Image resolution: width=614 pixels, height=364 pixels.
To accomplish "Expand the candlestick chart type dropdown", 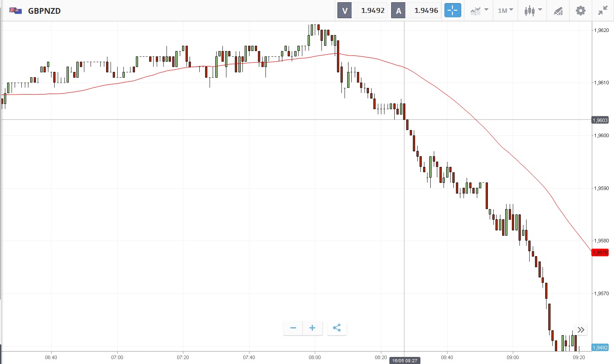I will coord(533,11).
